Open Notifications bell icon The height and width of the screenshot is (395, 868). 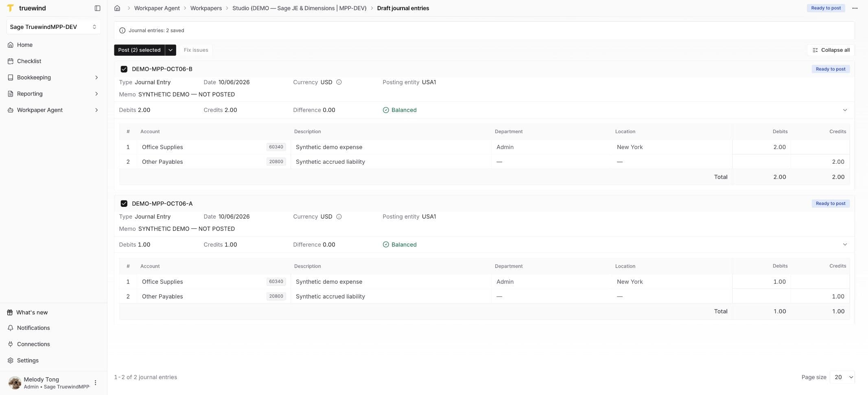11,328
